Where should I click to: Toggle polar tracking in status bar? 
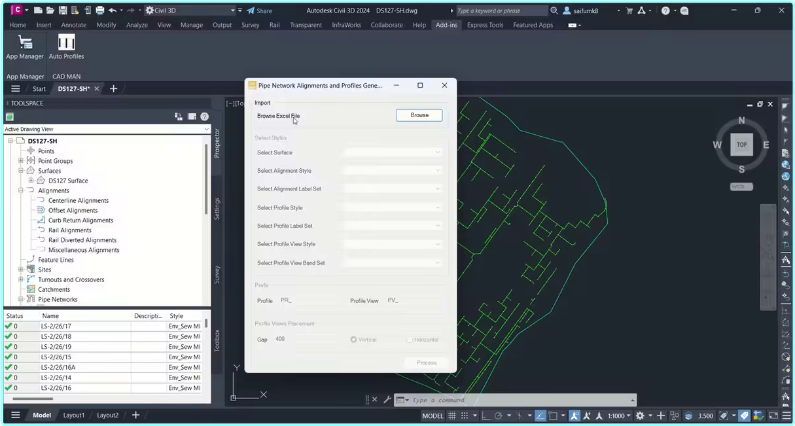point(498,416)
